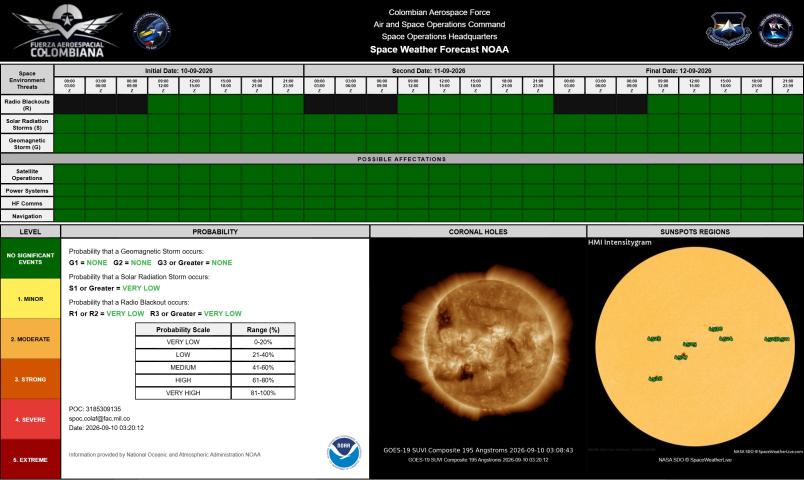The image size is (804, 480).
Task: Click the Fuerza Aeroespacial Colombiana winged logo
Action: pyautogui.click(x=67, y=32)
